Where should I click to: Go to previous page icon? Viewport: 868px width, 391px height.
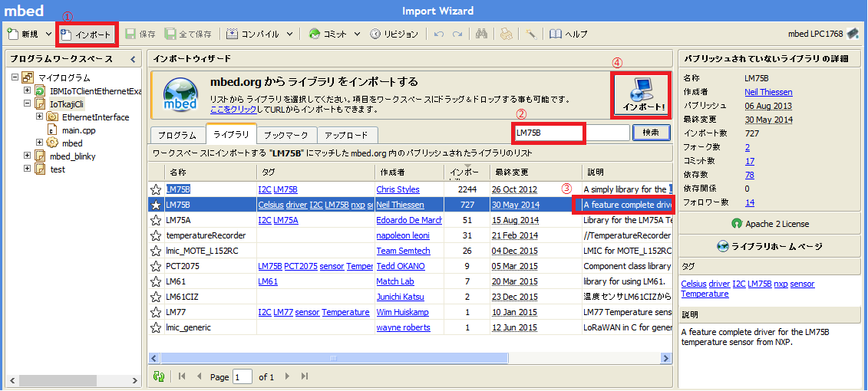pos(199,376)
